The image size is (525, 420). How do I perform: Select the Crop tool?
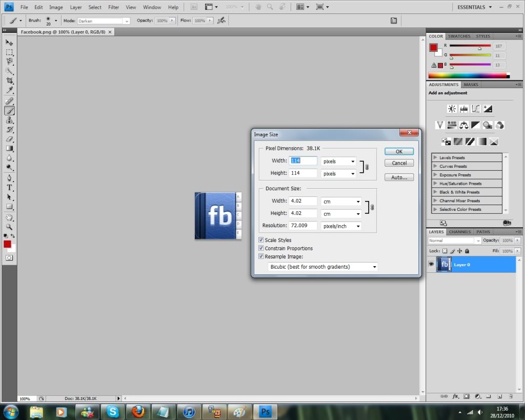pos(10,81)
